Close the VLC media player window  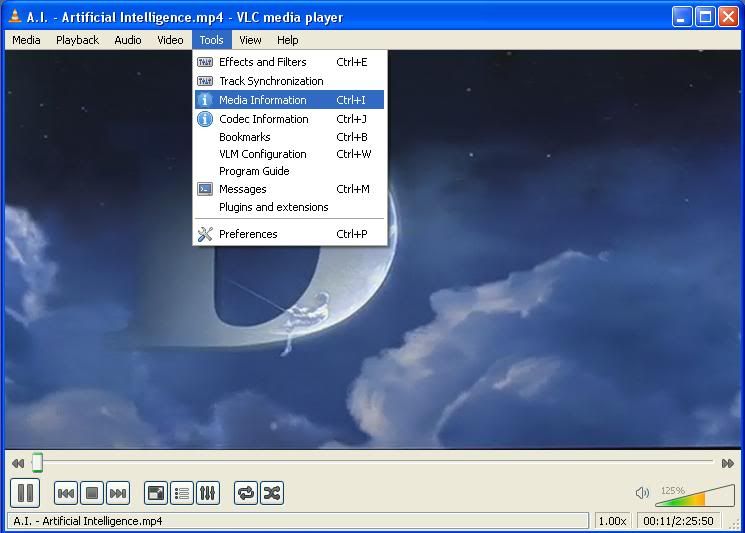(728, 17)
